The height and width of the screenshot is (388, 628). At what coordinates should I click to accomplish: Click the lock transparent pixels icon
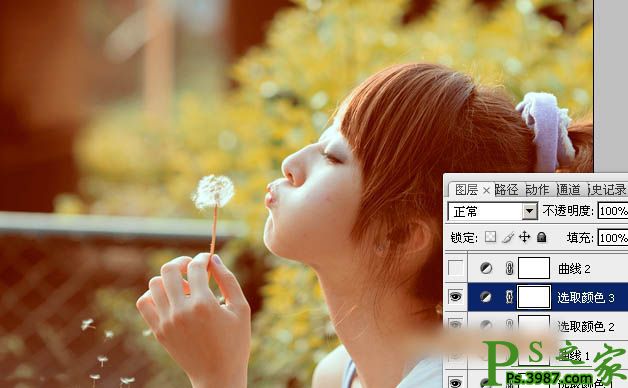[490, 237]
